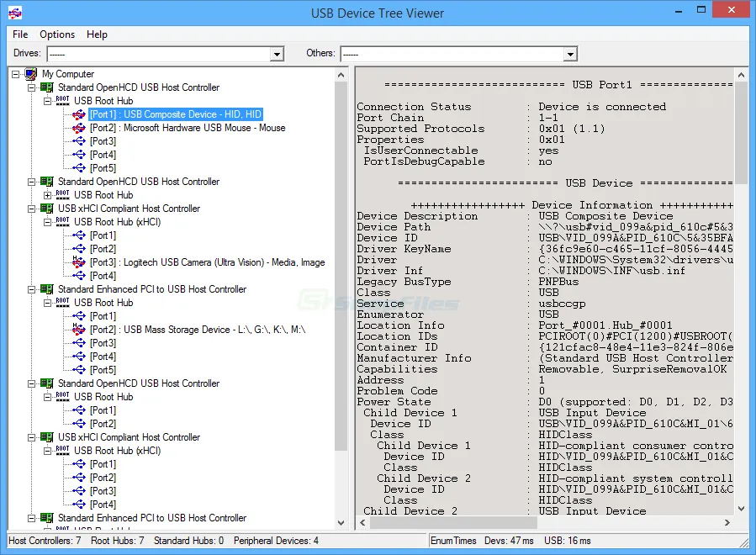Click 'USB: 16 ms' in the status bar
This screenshot has width=756, height=555.
(568, 541)
